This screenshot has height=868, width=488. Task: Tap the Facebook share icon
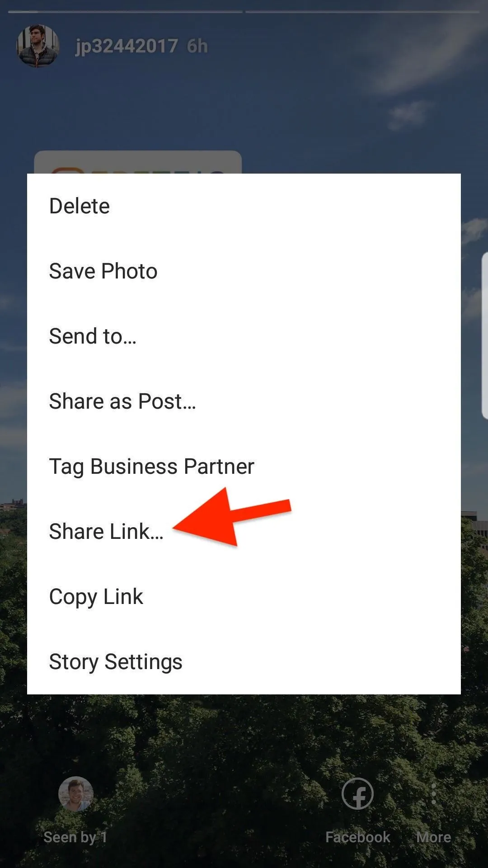click(357, 793)
